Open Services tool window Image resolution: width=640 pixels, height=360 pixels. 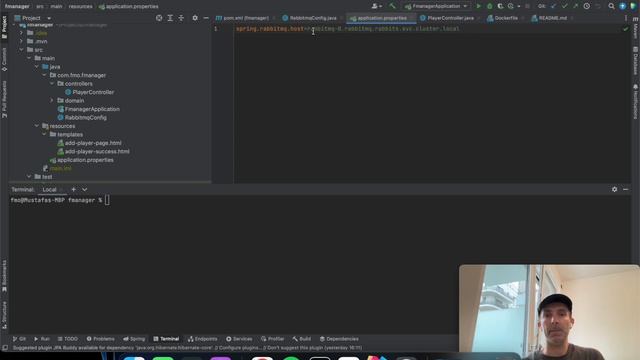239,339
